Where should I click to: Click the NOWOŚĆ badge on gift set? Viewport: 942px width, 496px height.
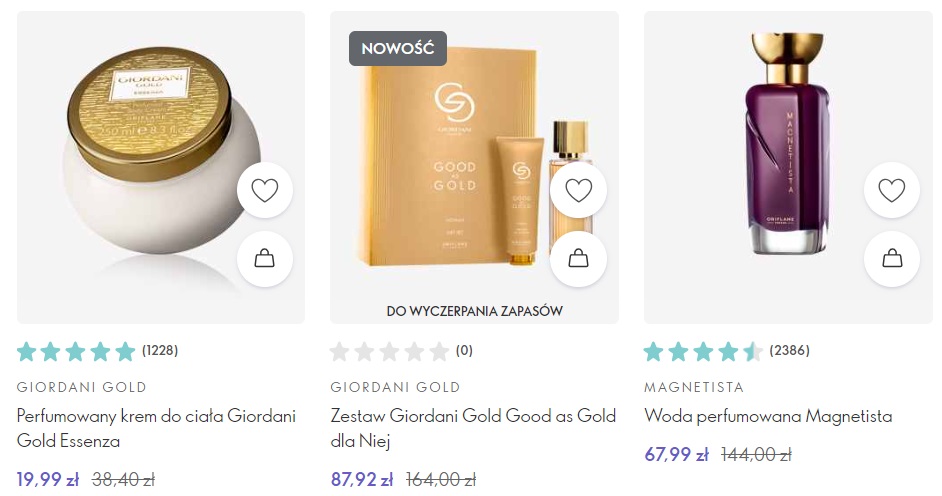[x=398, y=49]
